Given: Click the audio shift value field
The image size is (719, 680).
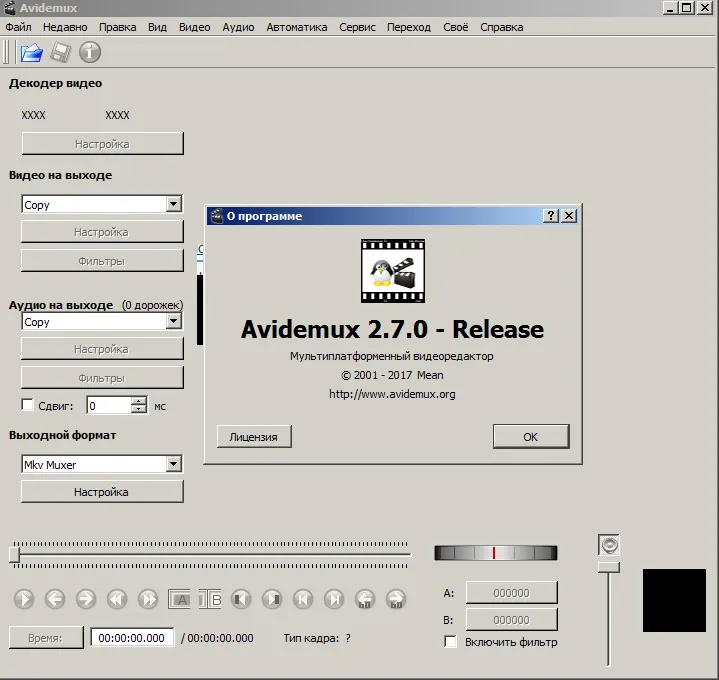Looking at the screenshot, I should click(x=109, y=405).
